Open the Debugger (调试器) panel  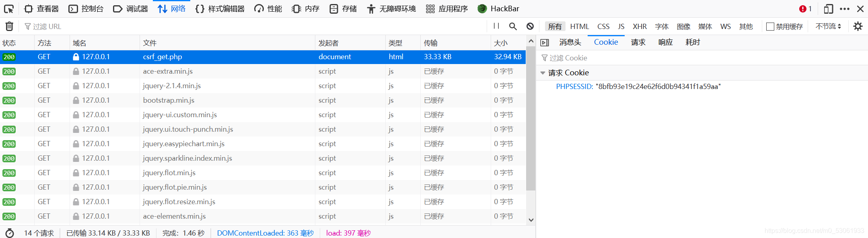coord(131,8)
